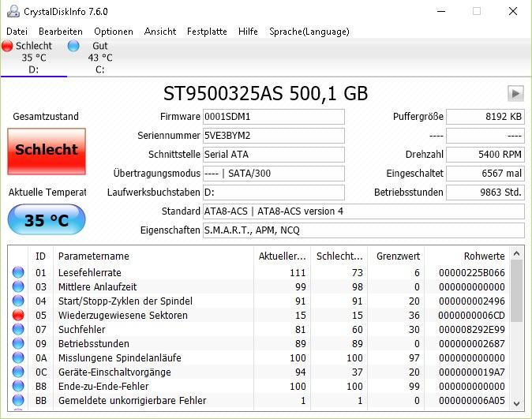Click the Aktueller... column header

282,256
